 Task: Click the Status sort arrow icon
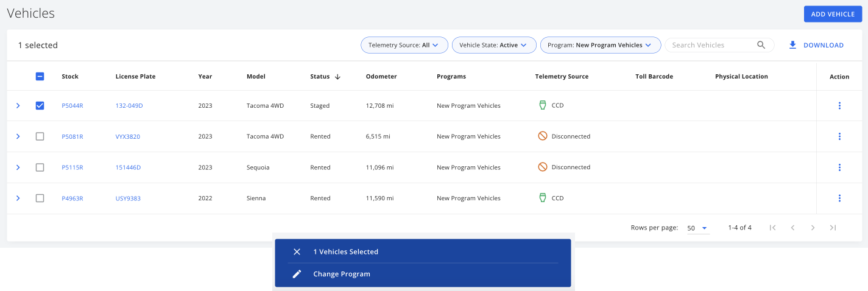pyautogui.click(x=337, y=77)
